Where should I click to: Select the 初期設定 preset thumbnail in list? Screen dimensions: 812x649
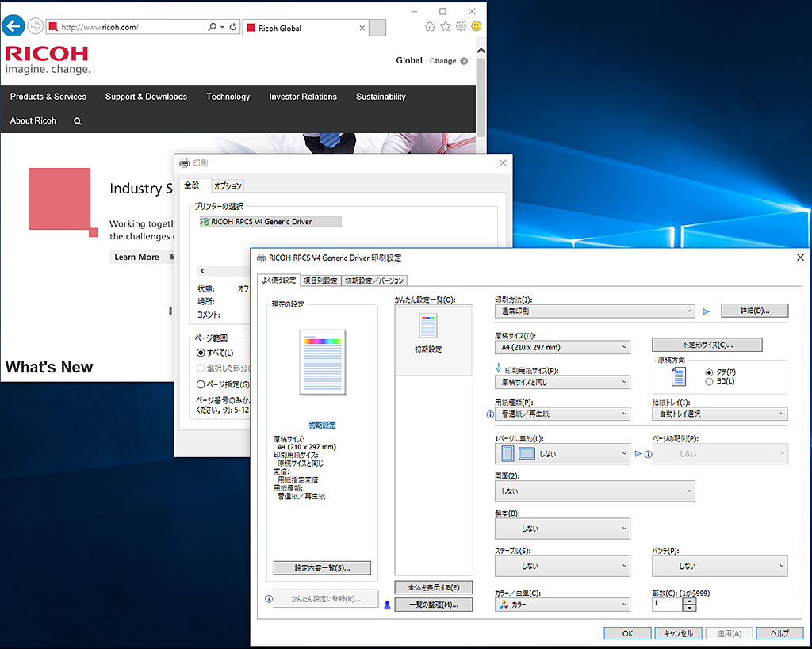tap(428, 332)
